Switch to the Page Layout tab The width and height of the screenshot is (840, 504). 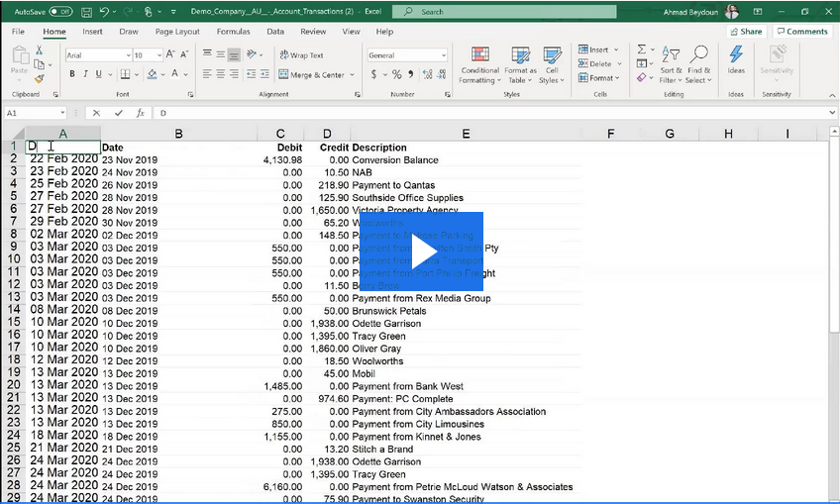[177, 32]
